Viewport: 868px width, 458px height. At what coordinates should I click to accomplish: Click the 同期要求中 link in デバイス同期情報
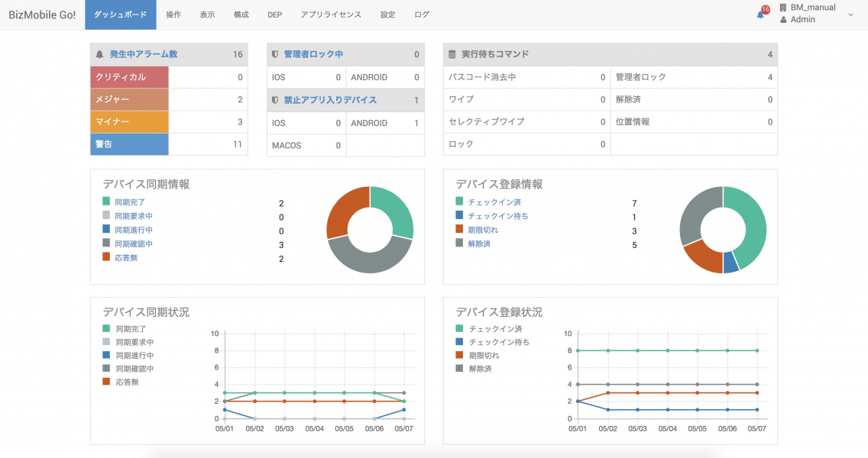pyautogui.click(x=134, y=216)
